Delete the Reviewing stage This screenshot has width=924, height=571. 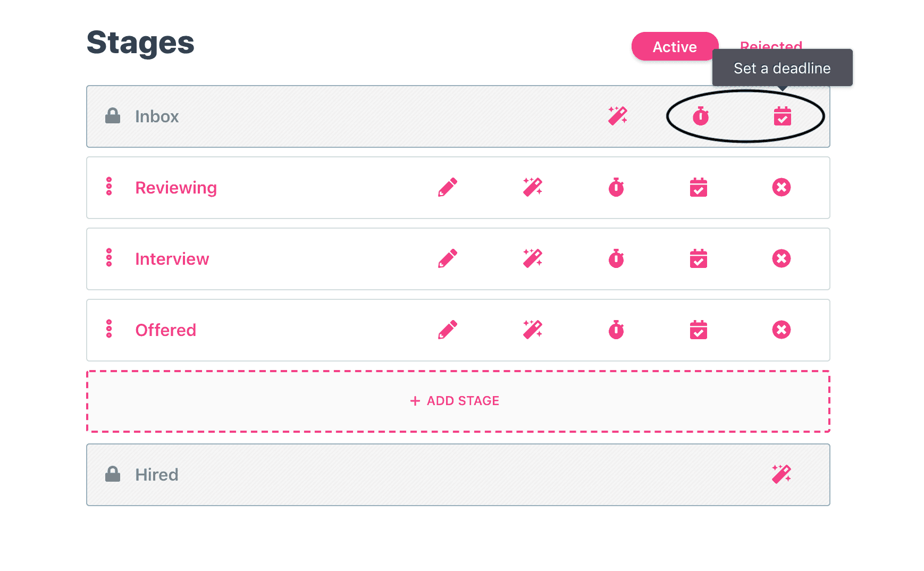click(x=782, y=187)
